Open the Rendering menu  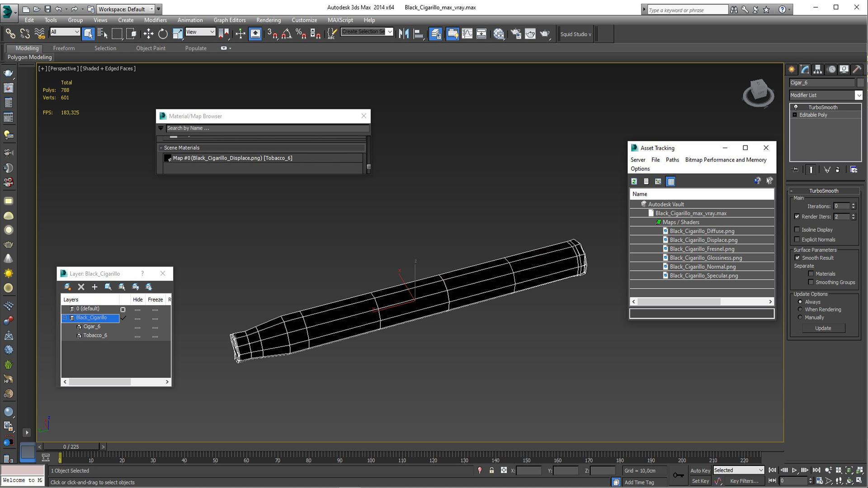pos(268,20)
